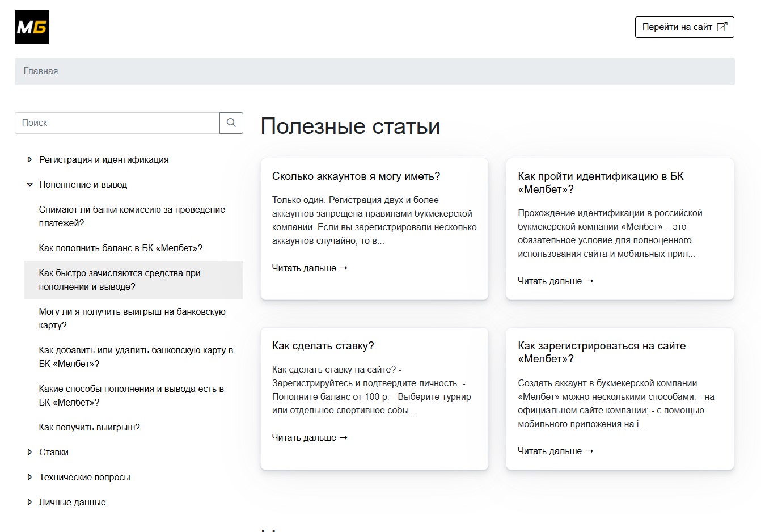Open Снимают ли банки комиссию article

click(132, 217)
